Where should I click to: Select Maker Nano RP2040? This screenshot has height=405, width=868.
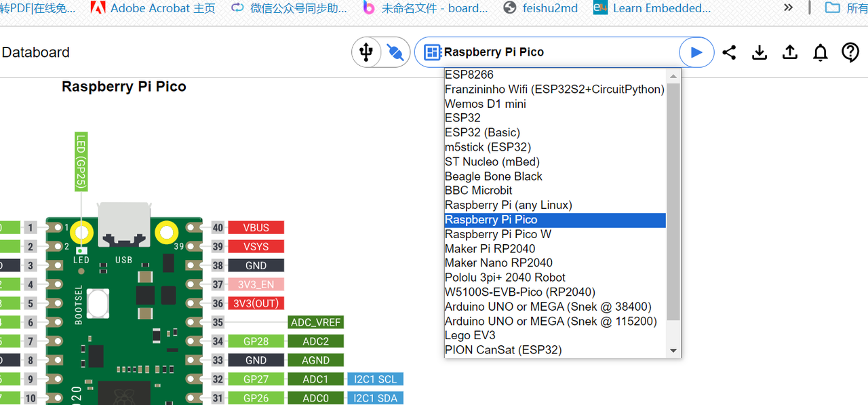coord(555,263)
